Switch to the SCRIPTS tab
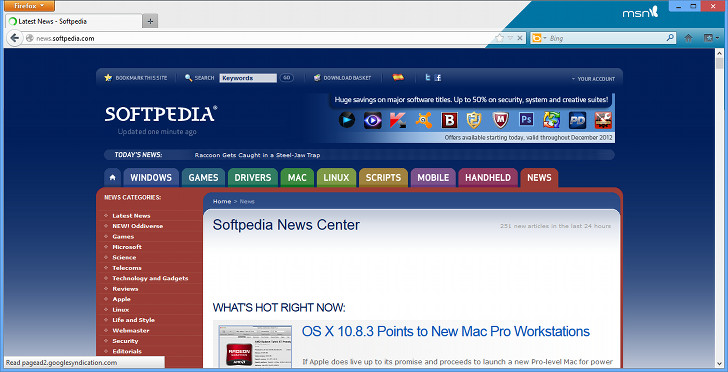 click(x=383, y=177)
